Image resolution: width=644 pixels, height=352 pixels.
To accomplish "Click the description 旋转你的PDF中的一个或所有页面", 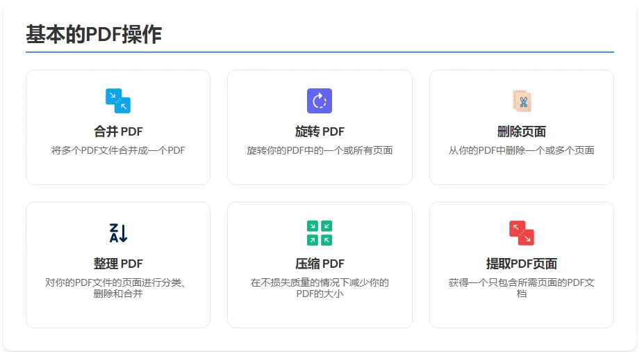I will pyautogui.click(x=320, y=150).
